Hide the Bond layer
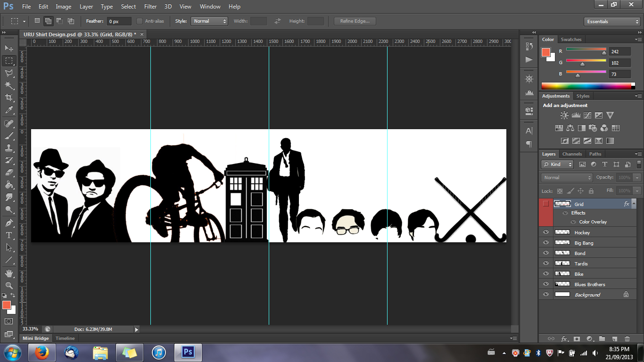This screenshot has width=644, height=362. coord(546,253)
